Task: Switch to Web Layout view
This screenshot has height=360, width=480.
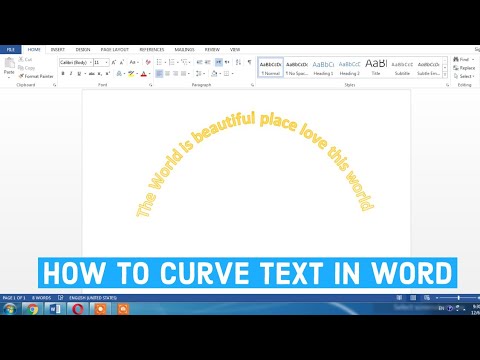Action: click(x=427, y=298)
